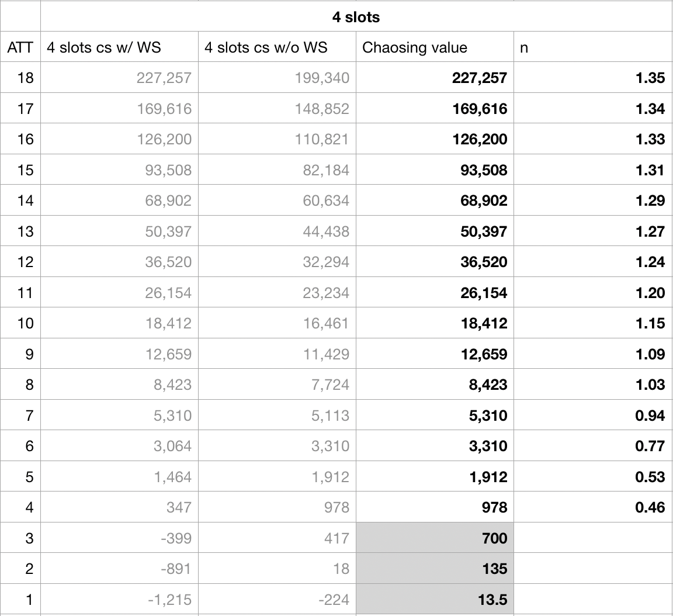
Task: Select the "Chaosing value" header cell
Action: [435, 47]
